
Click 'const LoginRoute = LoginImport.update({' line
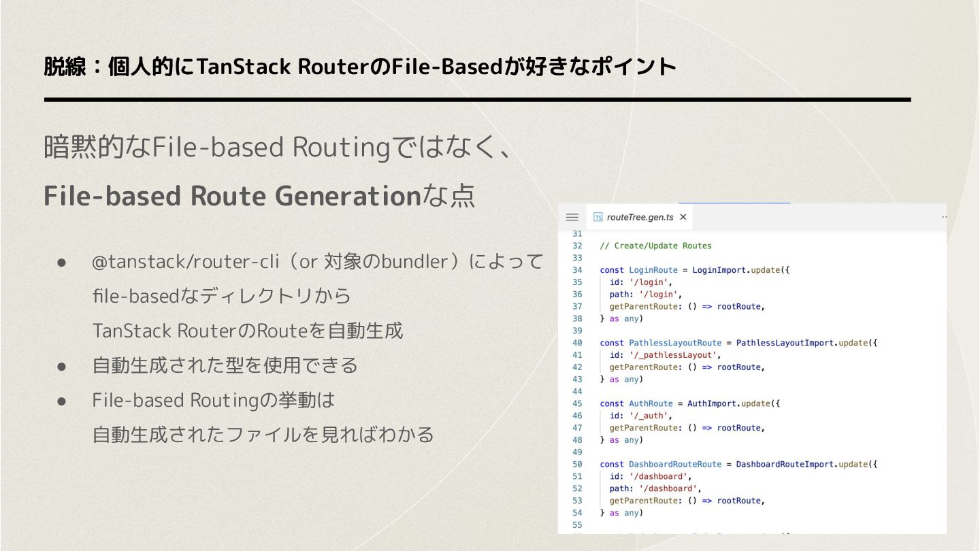(694, 270)
